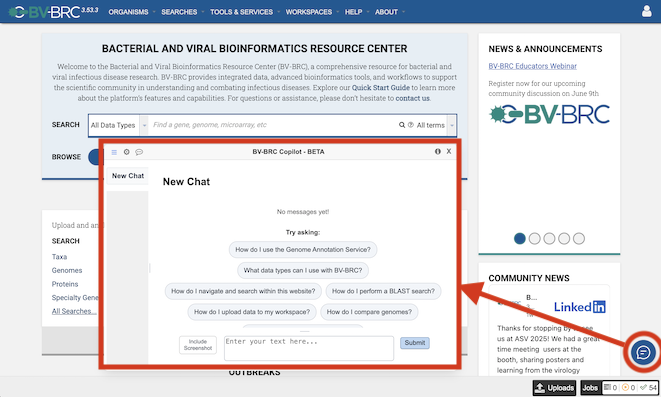
Task: Open the Taxa search link
Action: [x=59, y=257]
